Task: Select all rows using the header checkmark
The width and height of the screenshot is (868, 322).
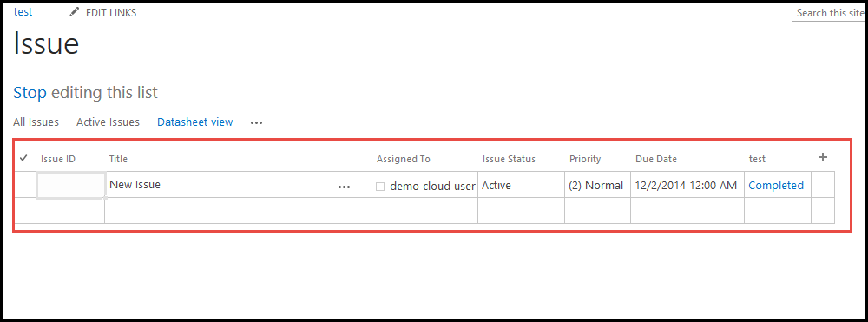Action: point(23,158)
